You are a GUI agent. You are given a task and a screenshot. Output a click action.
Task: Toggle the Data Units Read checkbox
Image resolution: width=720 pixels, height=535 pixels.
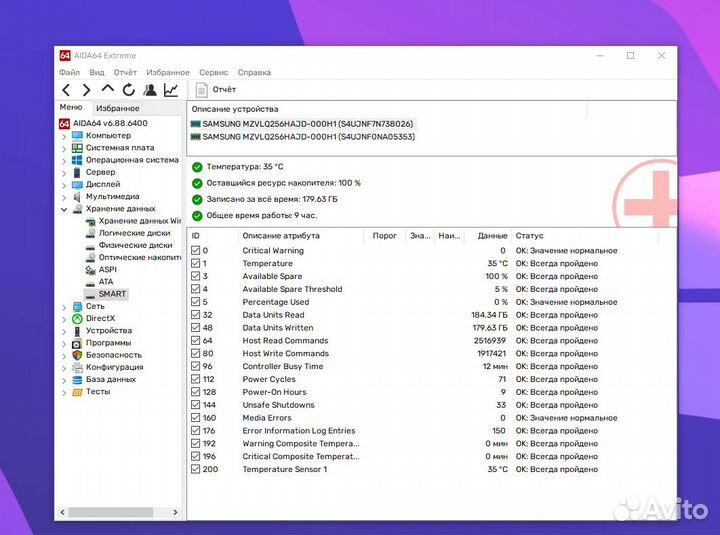pyautogui.click(x=195, y=315)
